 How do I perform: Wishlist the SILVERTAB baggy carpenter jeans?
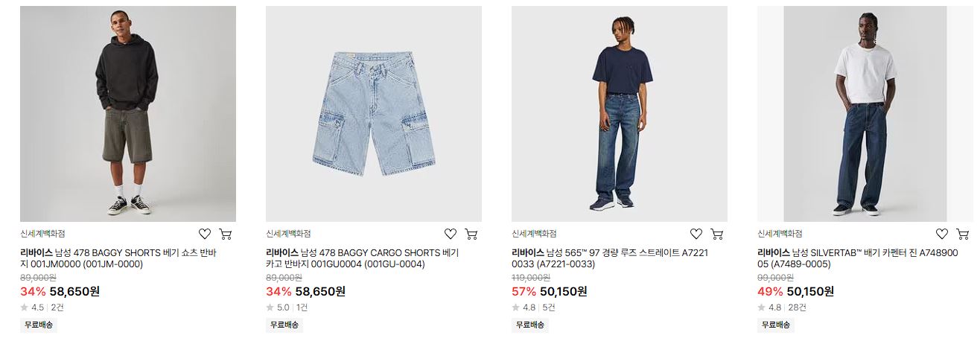pyautogui.click(x=942, y=234)
